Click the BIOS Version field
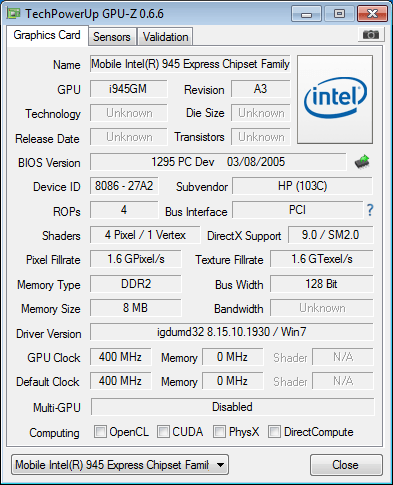Screen dimensions: 393x485 [218, 162]
